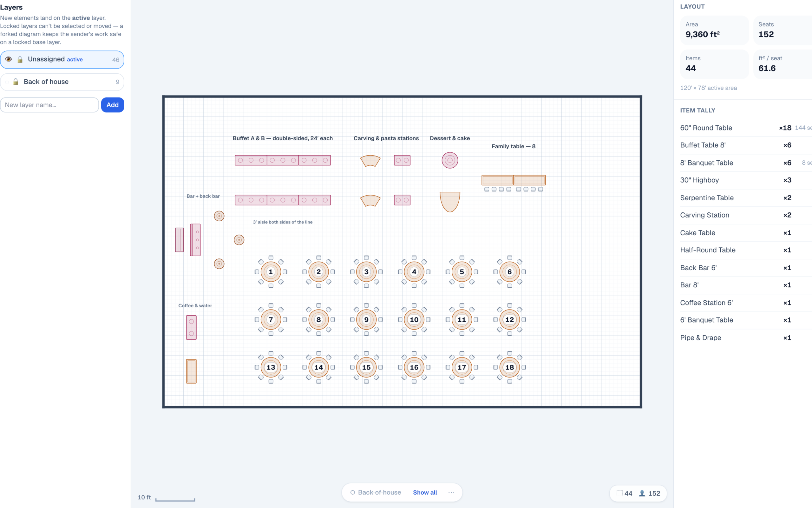Toggle lock on the Unassigned layer
The height and width of the screenshot is (508, 812).
click(x=20, y=59)
